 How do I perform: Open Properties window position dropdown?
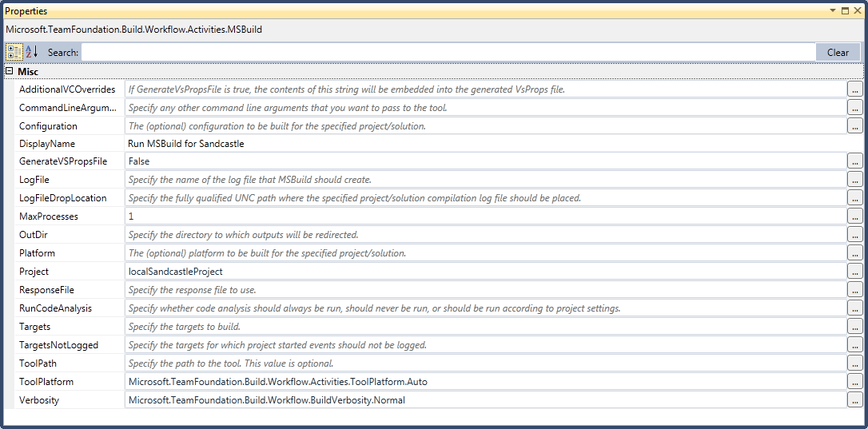[833, 10]
